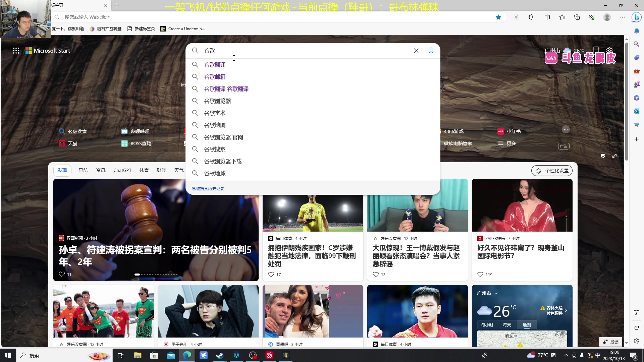Select suggestion 谷歌邮箱
Screen dimensions: 644x362
[x=313, y=77]
